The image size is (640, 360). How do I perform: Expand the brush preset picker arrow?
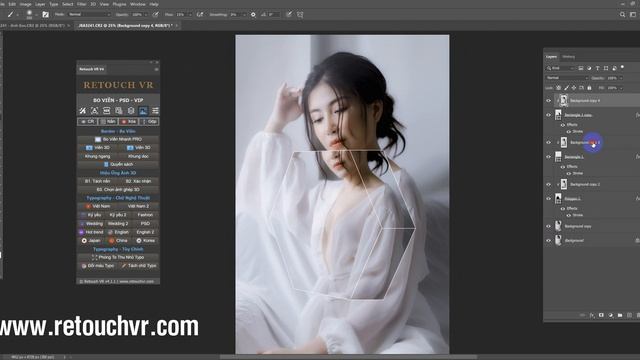tap(36, 15)
